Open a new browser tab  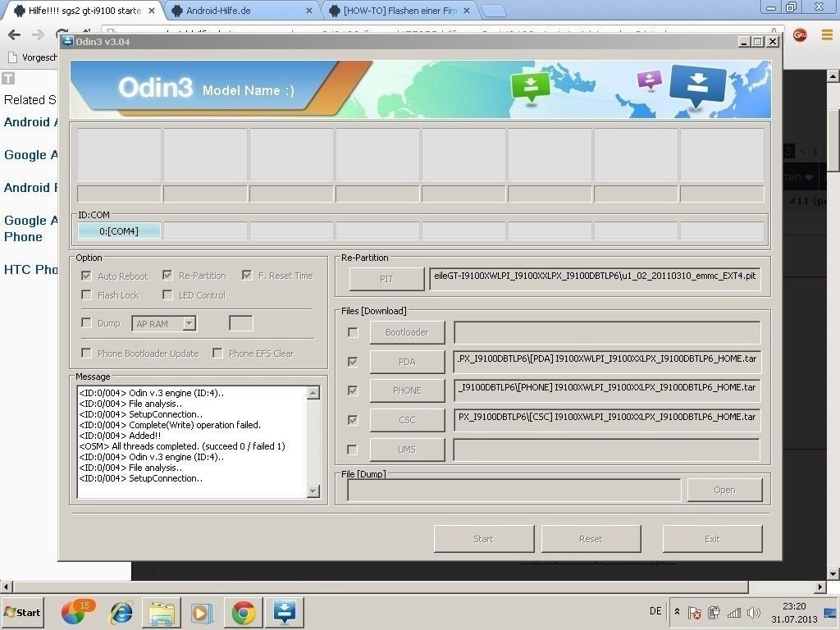tap(493, 11)
